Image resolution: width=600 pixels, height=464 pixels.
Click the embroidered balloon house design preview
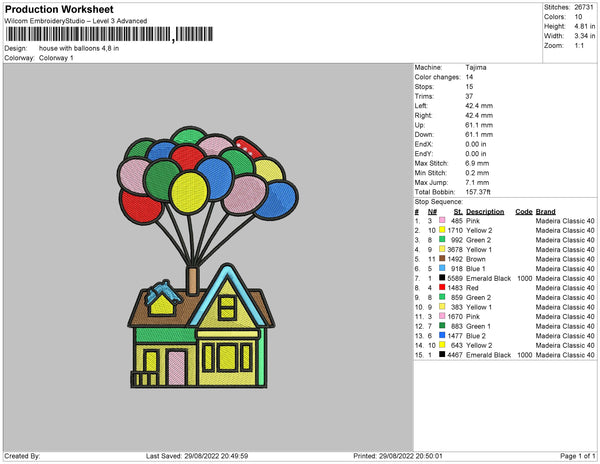[208, 257]
